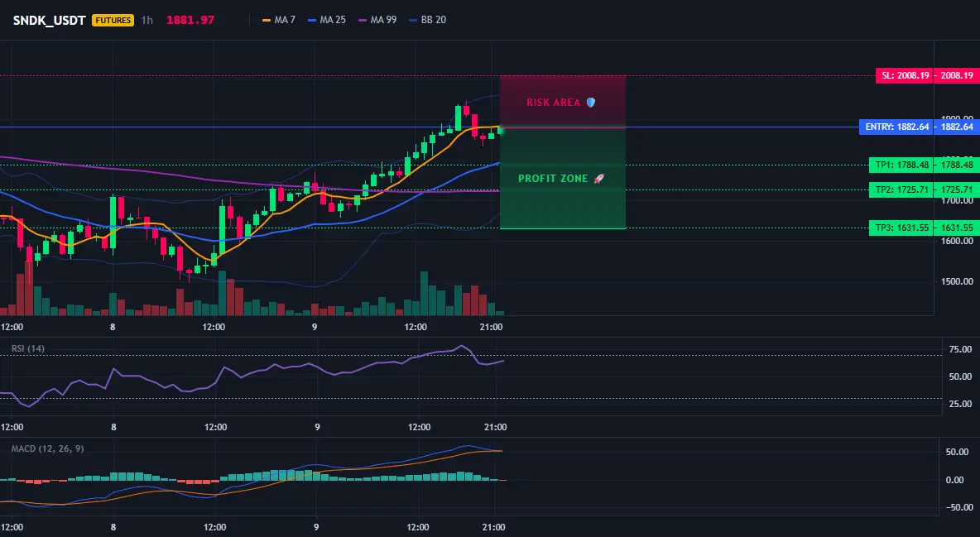Screen dimensions: 980x537
Task: Click the rocket icon in PROFIT ZONE
Action: (598, 178)
